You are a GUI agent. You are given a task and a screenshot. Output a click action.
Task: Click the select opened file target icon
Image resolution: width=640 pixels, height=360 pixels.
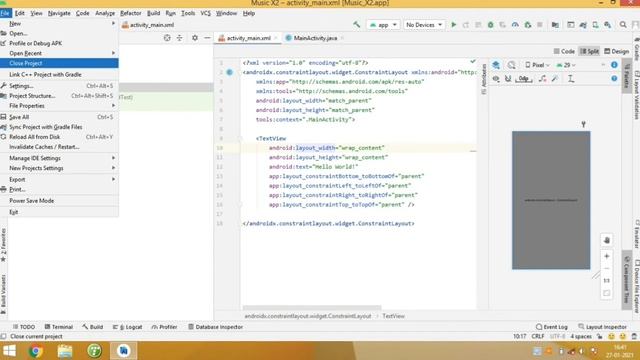(x=167, y=38)
